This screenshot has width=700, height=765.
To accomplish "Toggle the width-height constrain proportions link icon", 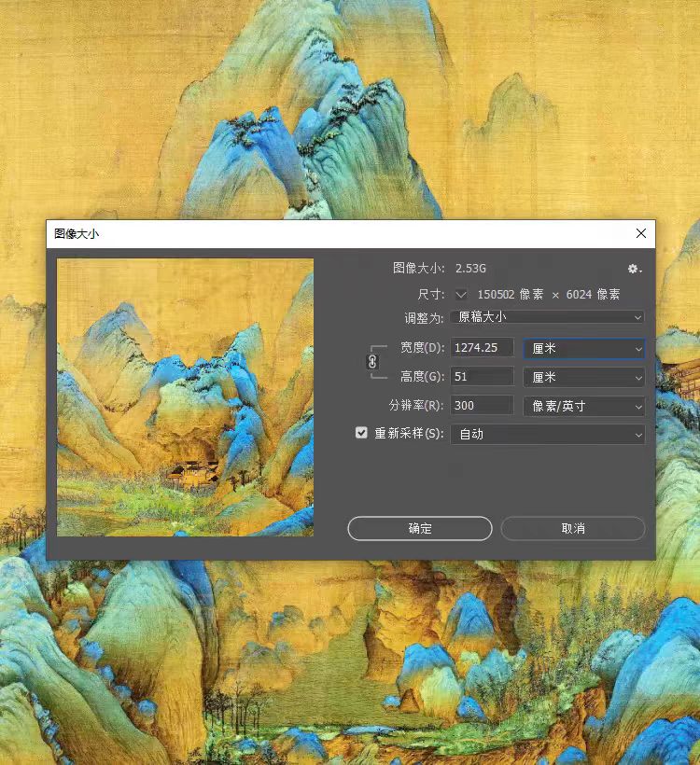I will click(x=372, y=362).
